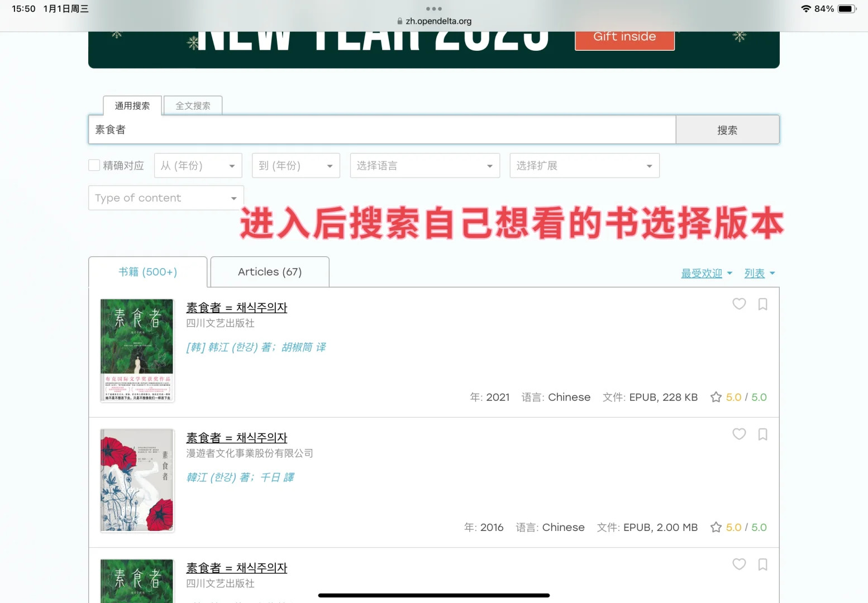Switch to the 通用搜索 tab

tap(132, 106)
